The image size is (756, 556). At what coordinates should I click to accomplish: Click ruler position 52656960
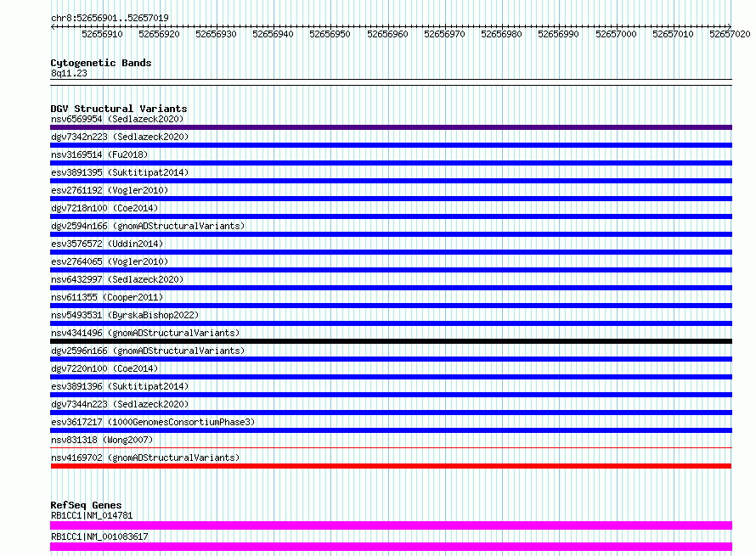[387, 34]
